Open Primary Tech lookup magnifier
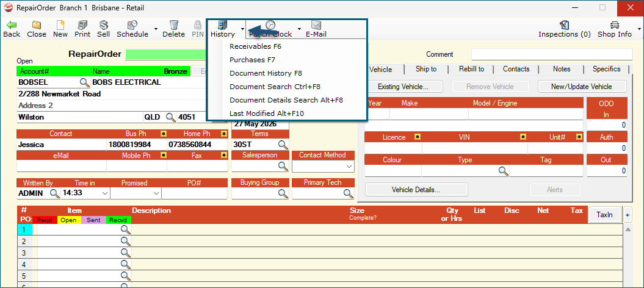Image resolution: width=644 pixels, height=288 pixels. [x=349, y=193]
